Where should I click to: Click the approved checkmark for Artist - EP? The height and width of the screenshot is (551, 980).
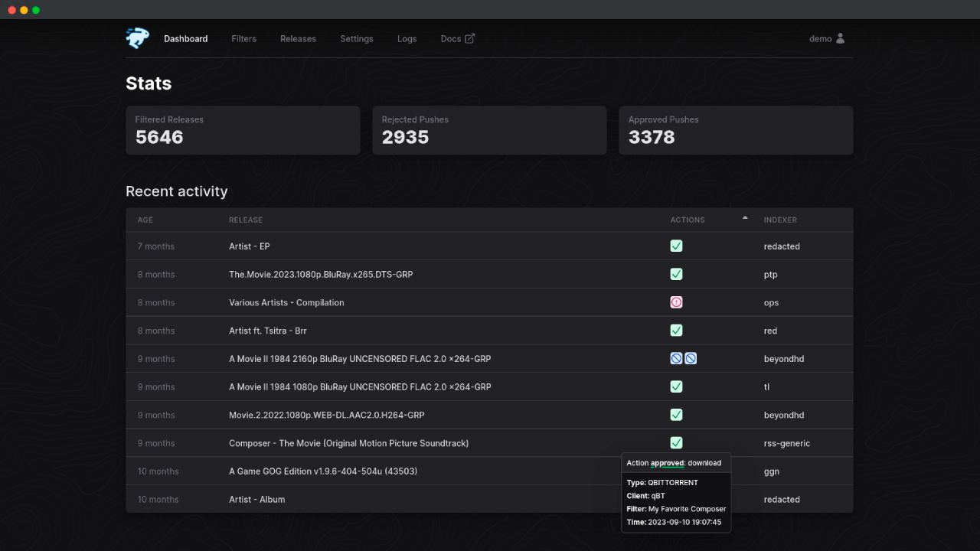click(x=676, y=246)
